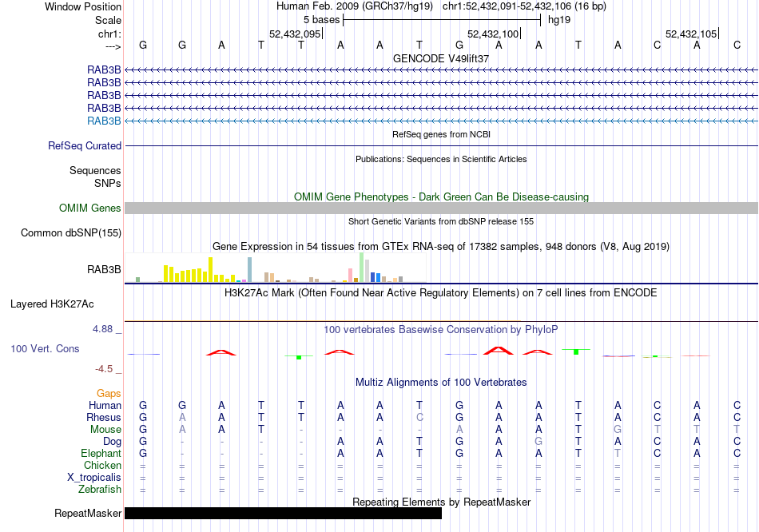Click the 52,432,100 ruler position
Screen dimensions: 759x532
493,34
